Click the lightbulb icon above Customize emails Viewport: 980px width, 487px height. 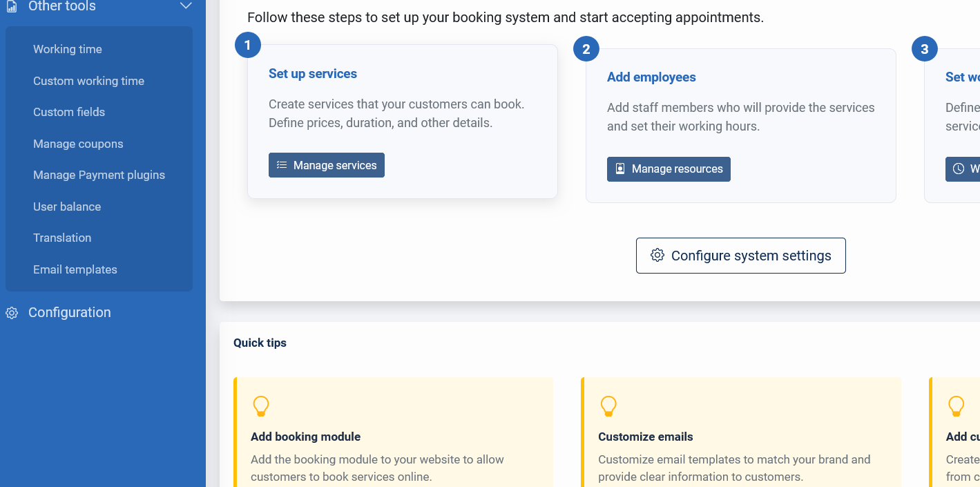[608, 406]
